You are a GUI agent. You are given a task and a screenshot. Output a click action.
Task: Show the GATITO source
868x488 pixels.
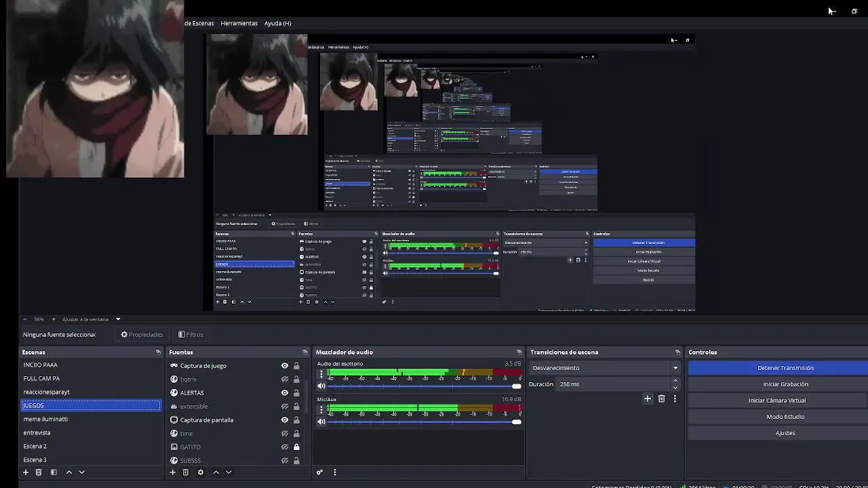tap(285, 447)
